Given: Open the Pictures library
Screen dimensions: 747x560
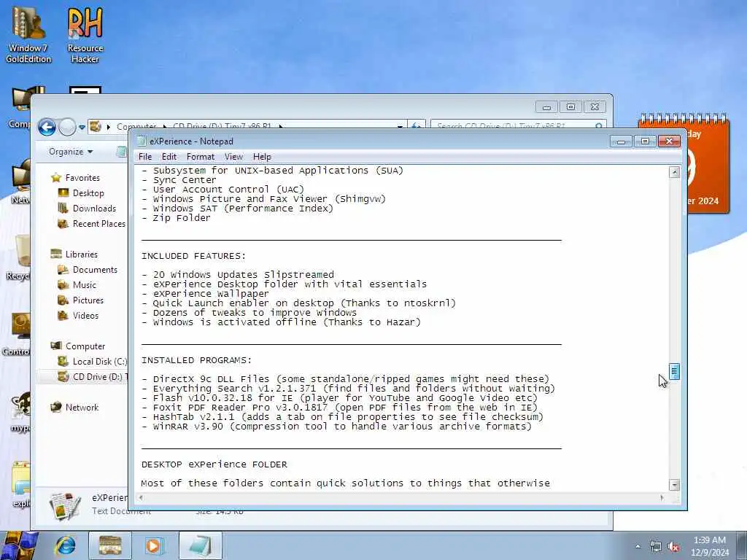Looking at the screenshot, I should coord(88,300).
